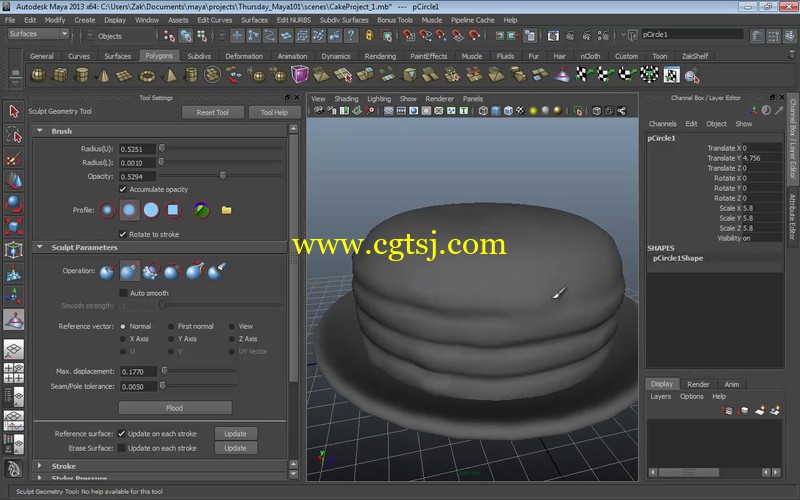This screenshot has height=500, width=800.
Task: Adjust the Radius(U) slider
Action: pyautogui.click(x=162, y=148)
